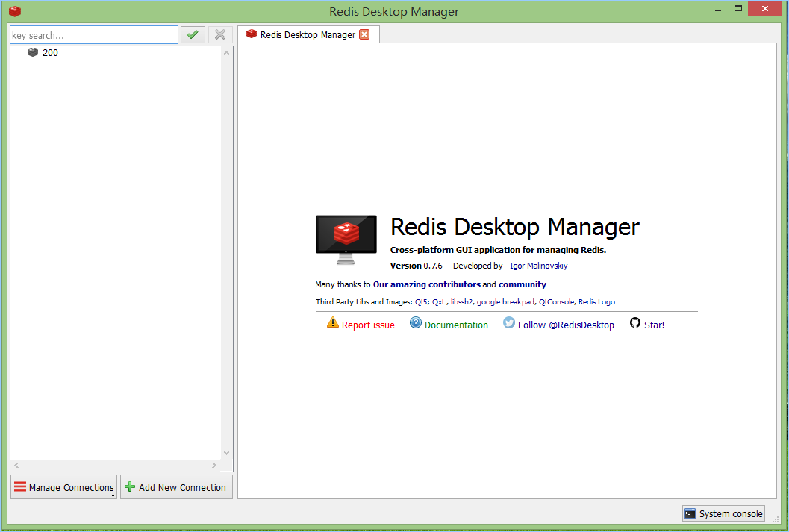Click the server icon beside 200
This screenshot has width=789, height=532.
click(33, 52)
